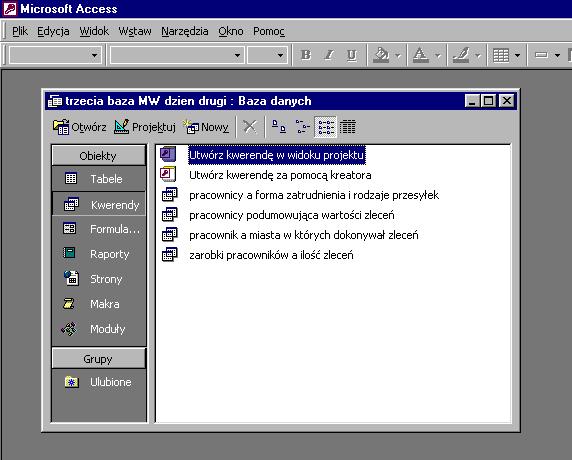Open the line color dropdown arrow

click(x=478, y=55)
